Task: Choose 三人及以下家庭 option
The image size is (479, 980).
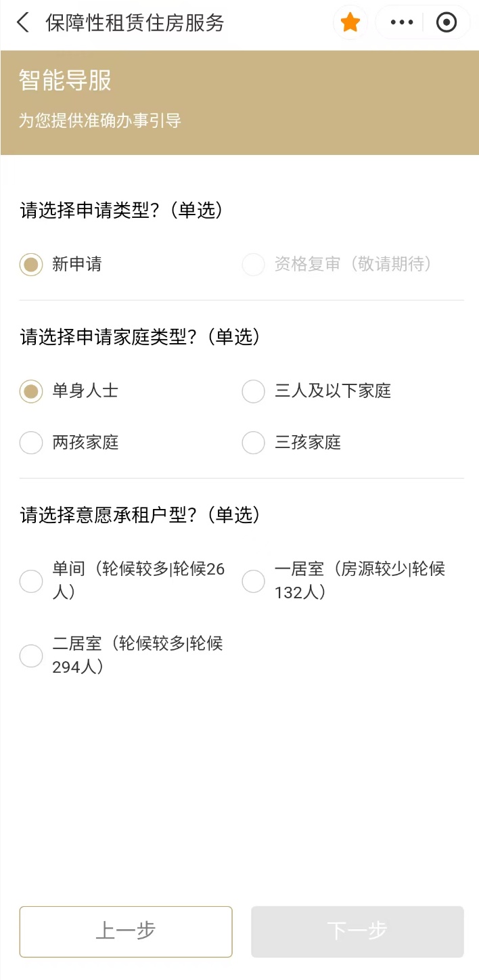Action: click(x=253, y=391)
